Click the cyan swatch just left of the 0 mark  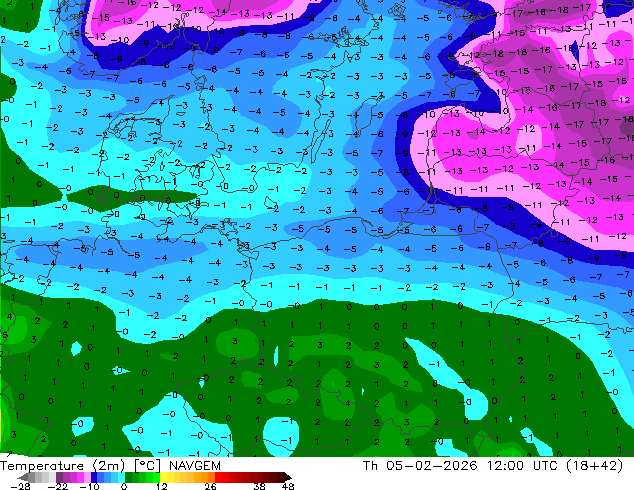pyautogui.click(x=121, y=477)
